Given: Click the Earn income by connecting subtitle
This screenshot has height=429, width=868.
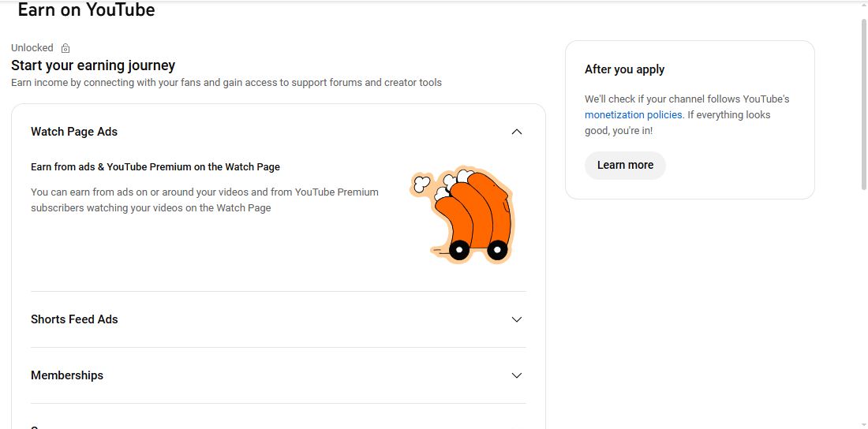Looking at the screenshot, I should [x=226, y=83].
